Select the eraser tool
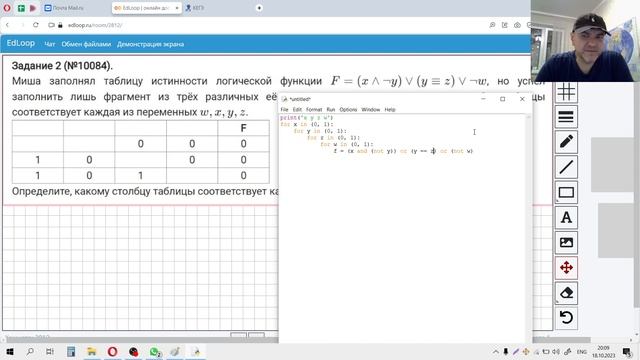 coord(566,293)
